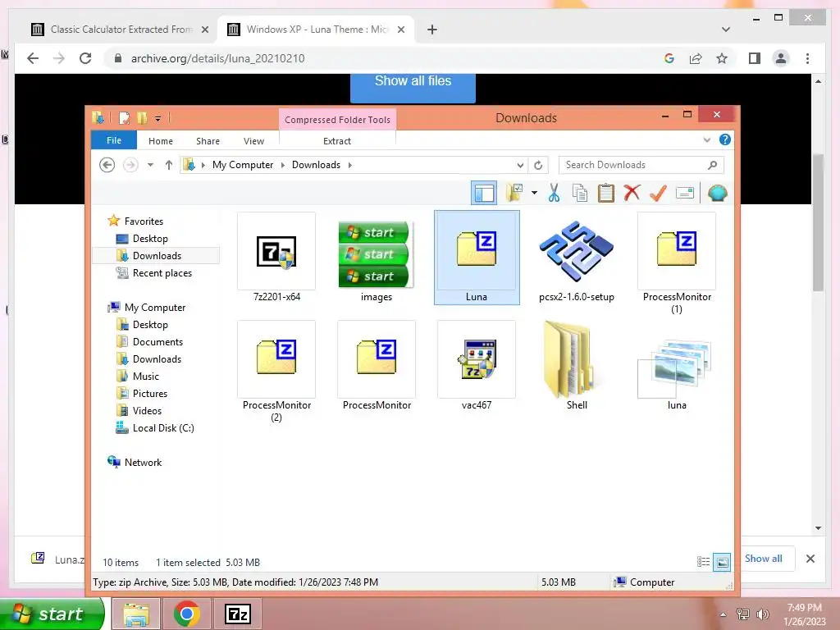
Task: Open Chrome's three-dot menu
Action: (808, 58)
